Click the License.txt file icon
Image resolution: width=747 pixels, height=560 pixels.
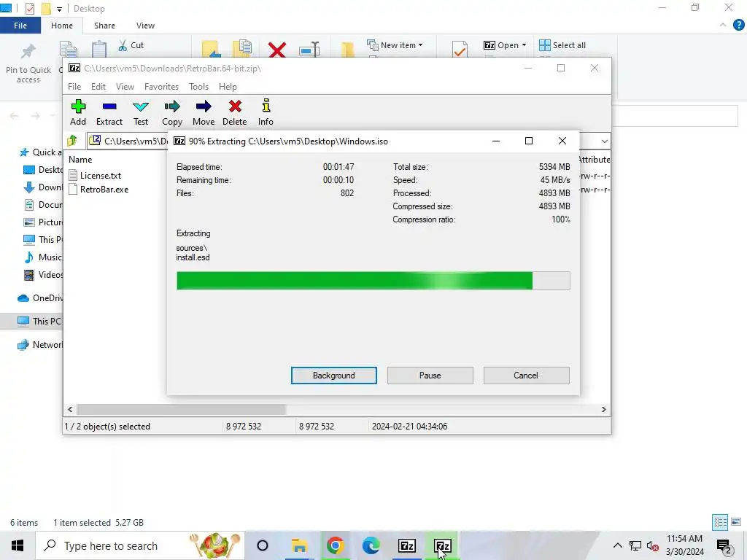pyautogui.click(x=73, y=175)
